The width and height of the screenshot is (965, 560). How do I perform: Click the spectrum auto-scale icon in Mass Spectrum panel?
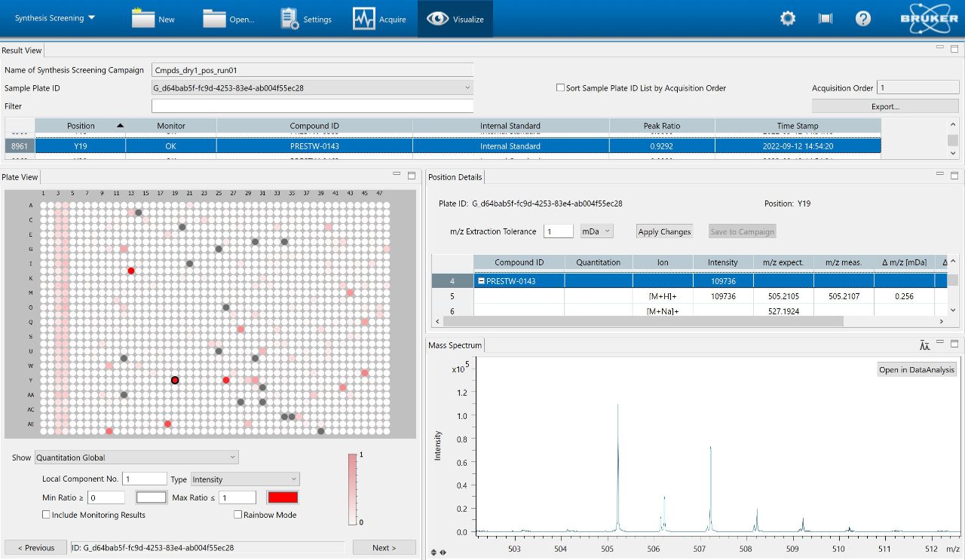925,344
